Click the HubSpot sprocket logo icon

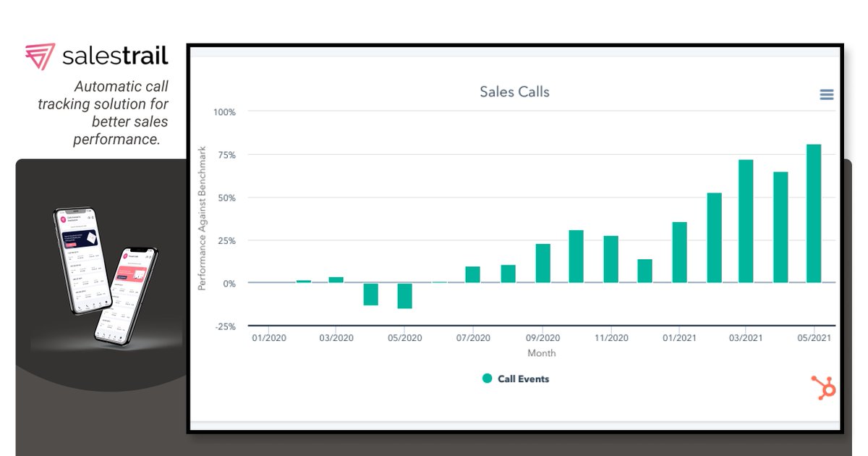823,388
